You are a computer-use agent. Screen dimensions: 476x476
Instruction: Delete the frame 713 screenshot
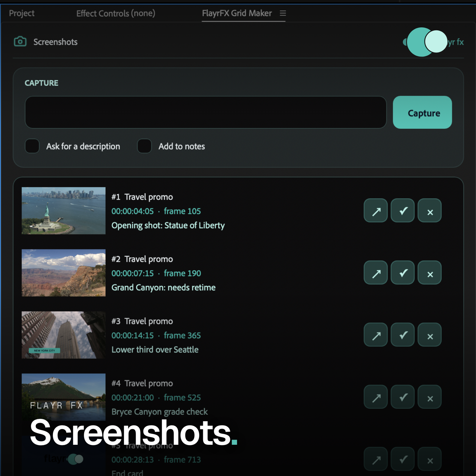coord(430,459)
